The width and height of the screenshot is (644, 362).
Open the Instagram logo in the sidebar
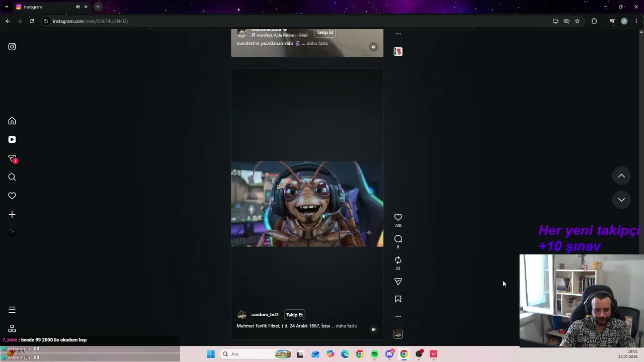click(12, 47)
